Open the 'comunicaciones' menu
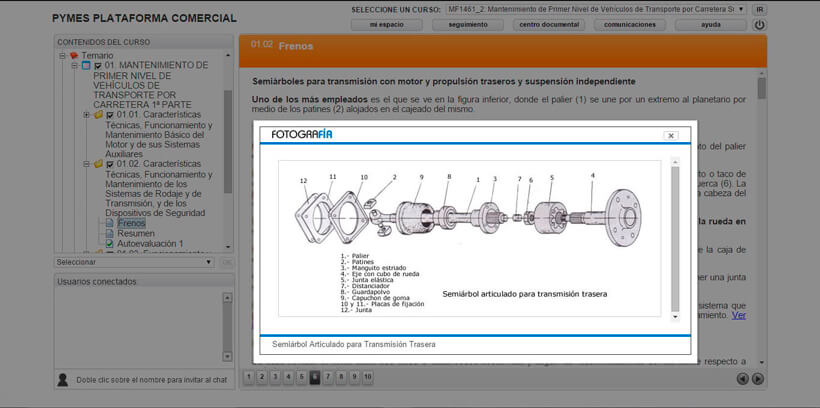820x408 pixels. coord(630,25)
